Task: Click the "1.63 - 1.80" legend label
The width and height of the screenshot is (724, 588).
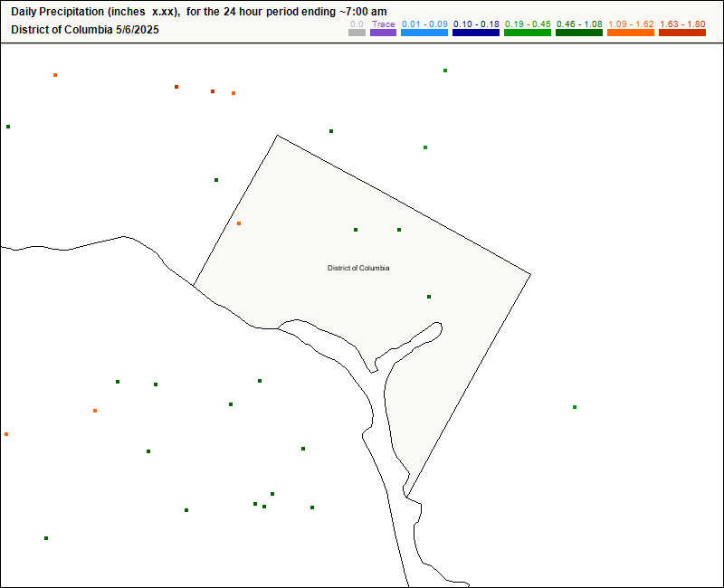Action: tap(682, 24)
